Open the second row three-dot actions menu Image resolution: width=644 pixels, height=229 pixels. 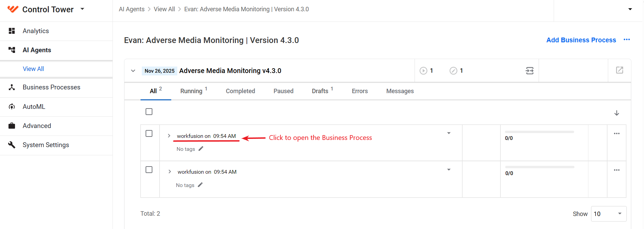pyautogui.click(x=616, y=170)
